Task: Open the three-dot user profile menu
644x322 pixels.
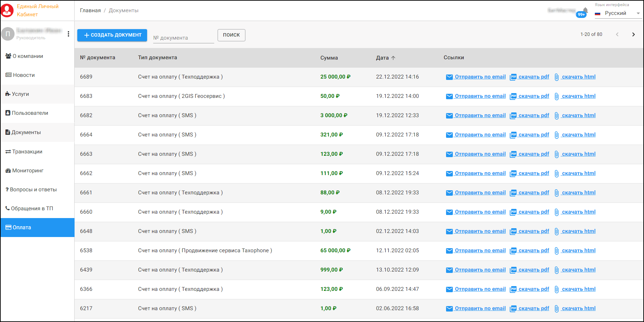Action: [x=68, y=34]
